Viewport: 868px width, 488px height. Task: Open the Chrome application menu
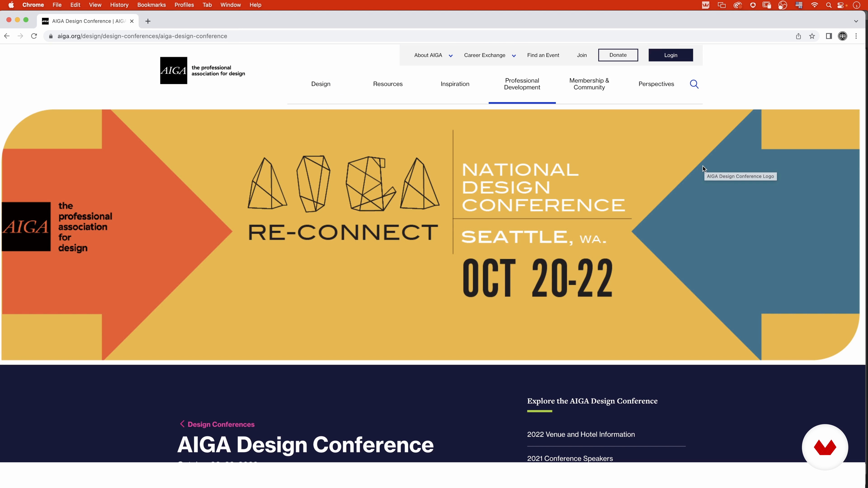(x=33, y=5)
